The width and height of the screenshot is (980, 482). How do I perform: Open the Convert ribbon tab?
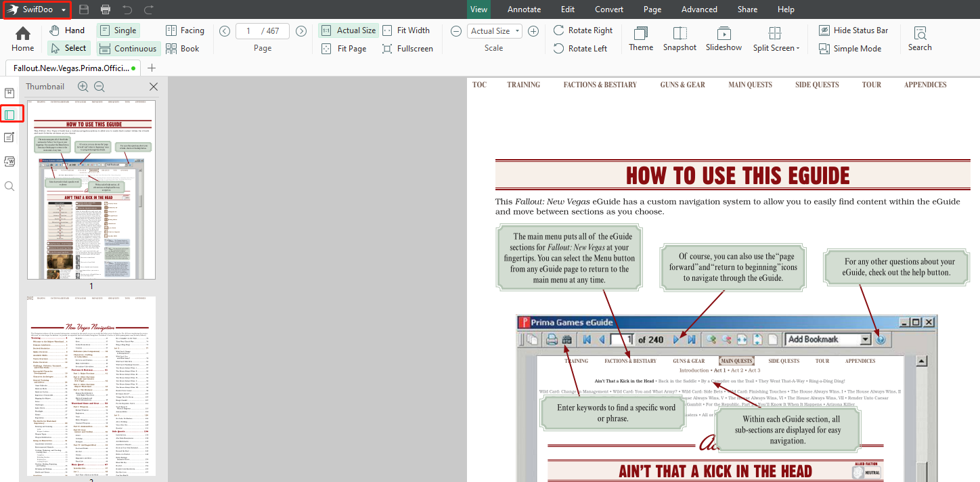[609, 9]
